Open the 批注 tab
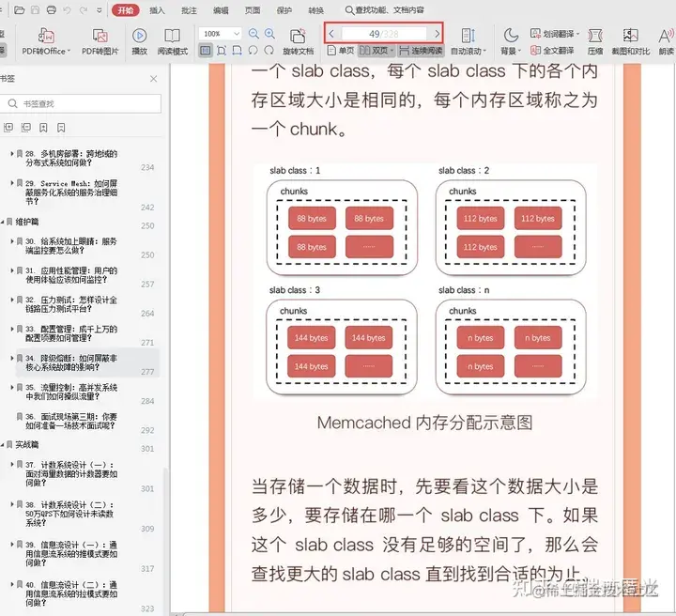Viewport: 676px width, 616px height. (x=189, y=10)
